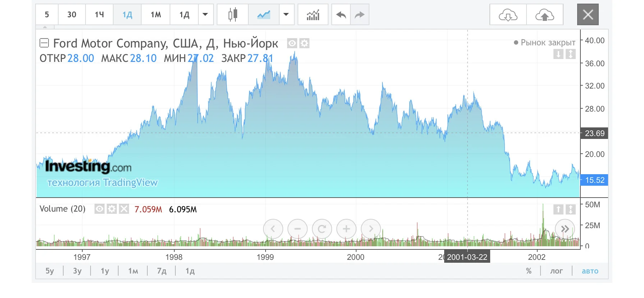Click the second 1Д interval beside dropdown
This screenshot has width=644, height=298.
(x=184, y=15)
